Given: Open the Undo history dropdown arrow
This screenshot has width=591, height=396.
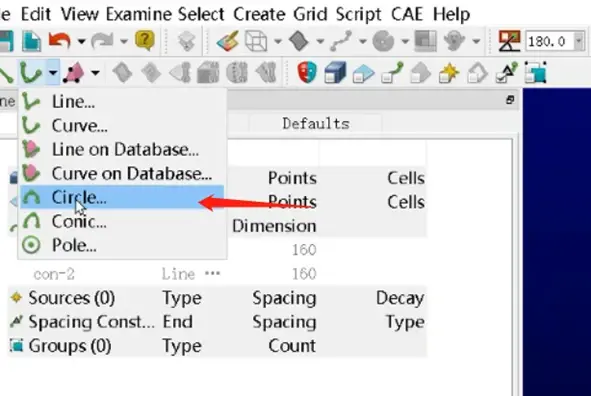Looking at the screenshot, I should [81, 41].
